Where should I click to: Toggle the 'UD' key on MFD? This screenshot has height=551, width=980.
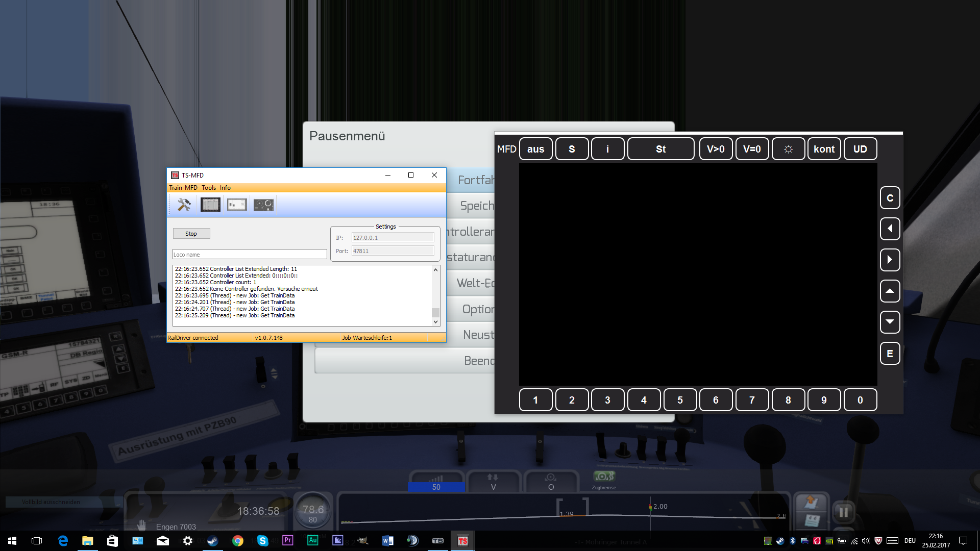coord(860,149)
